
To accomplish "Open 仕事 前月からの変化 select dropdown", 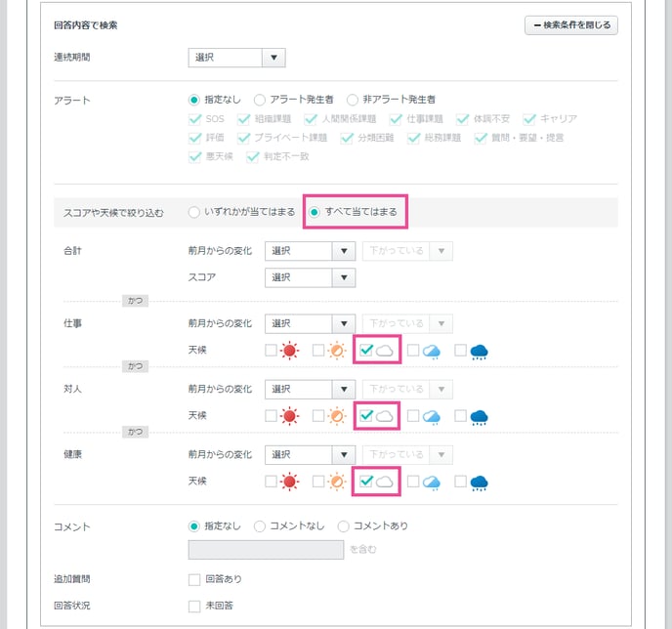I will 310,323.
